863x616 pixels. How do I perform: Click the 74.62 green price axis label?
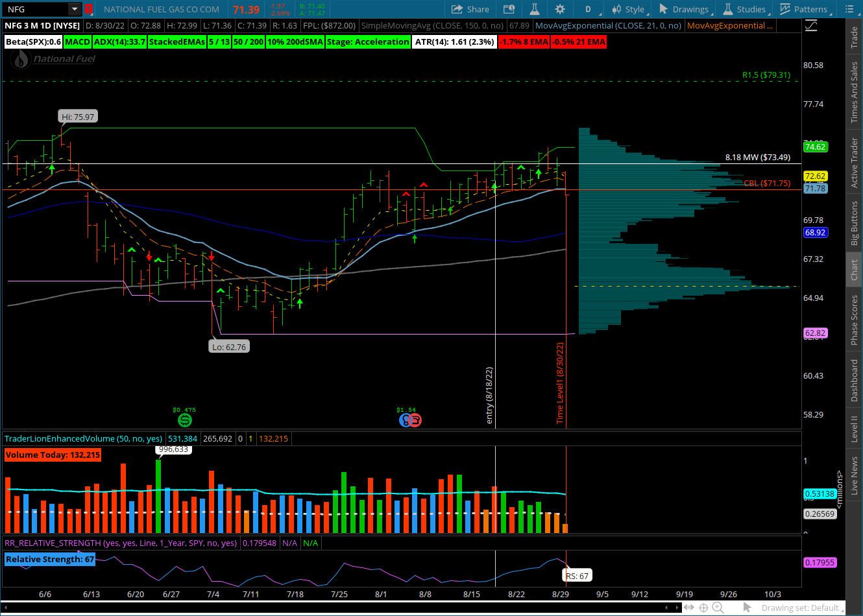pos(815,147)
